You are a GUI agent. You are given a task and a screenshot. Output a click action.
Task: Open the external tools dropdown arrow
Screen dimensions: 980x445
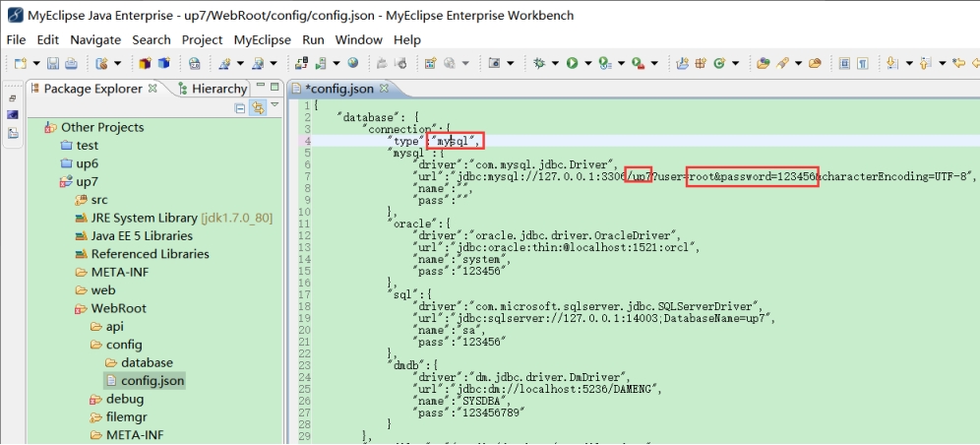654,64
